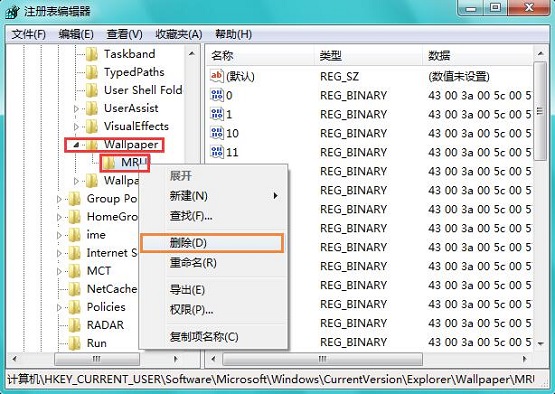Click the NetCache folder icon
Viewport: 555px width, 394px height.
coord(75,289)
